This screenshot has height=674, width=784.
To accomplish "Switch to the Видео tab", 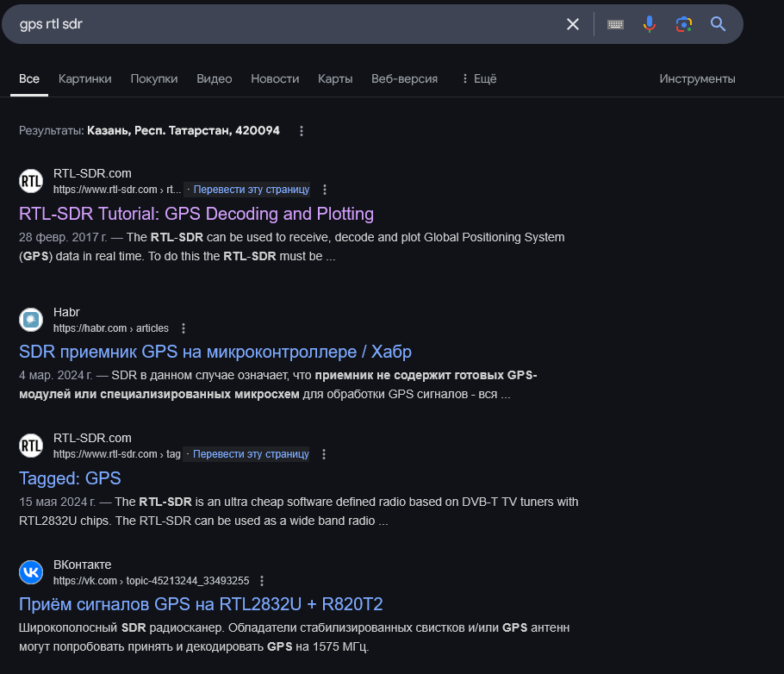I will coord(214,79).
